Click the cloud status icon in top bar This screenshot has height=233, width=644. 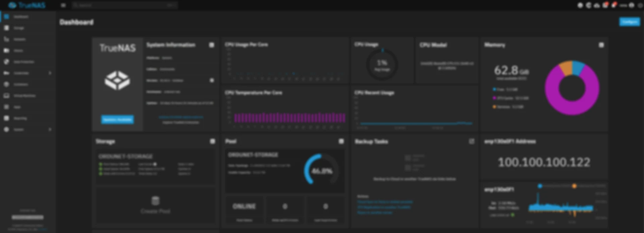pos(597,5)
